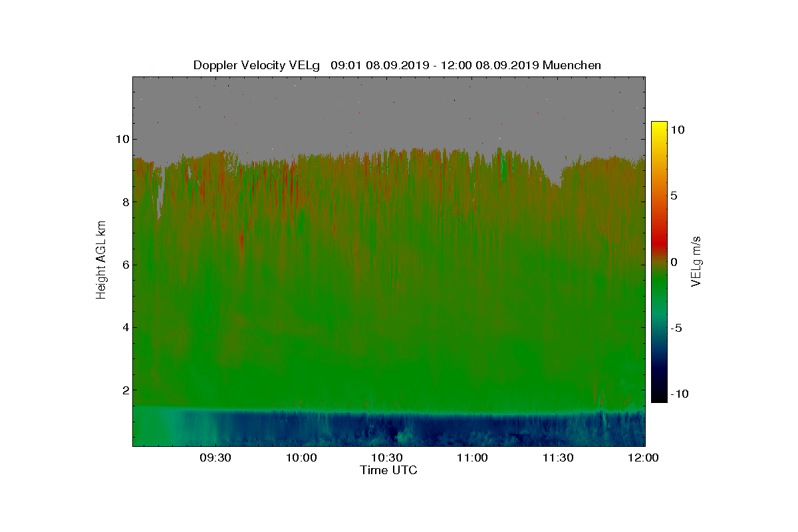The width and height of the screenshot is (798, 532).
Task: Click the 'Time UTC' x-axis label
Action: [389, 470]
